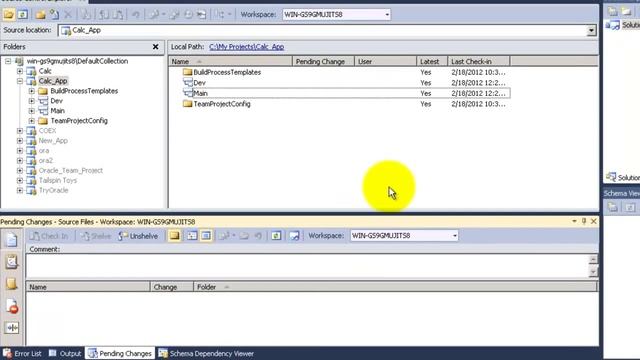Screen dimensions: 640x360
Task: Select the Check-in Notes channel icon
Action: 11,284
